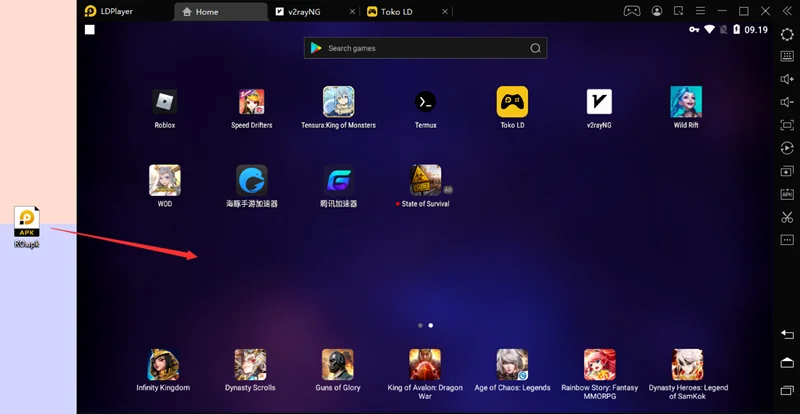
Task: Take a screenshot with scissors icon
Action: (x=787, y=217)
